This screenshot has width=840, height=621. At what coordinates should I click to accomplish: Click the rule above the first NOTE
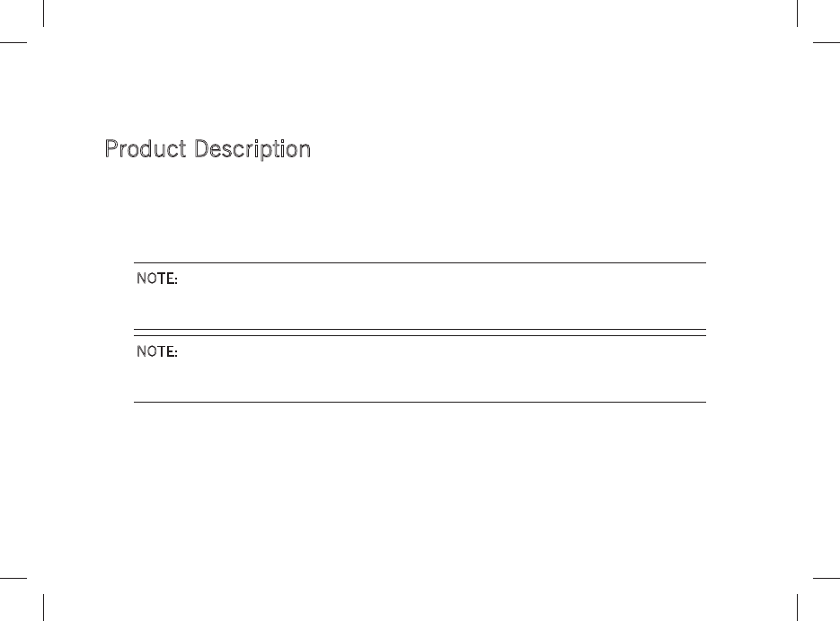point(420,263)
